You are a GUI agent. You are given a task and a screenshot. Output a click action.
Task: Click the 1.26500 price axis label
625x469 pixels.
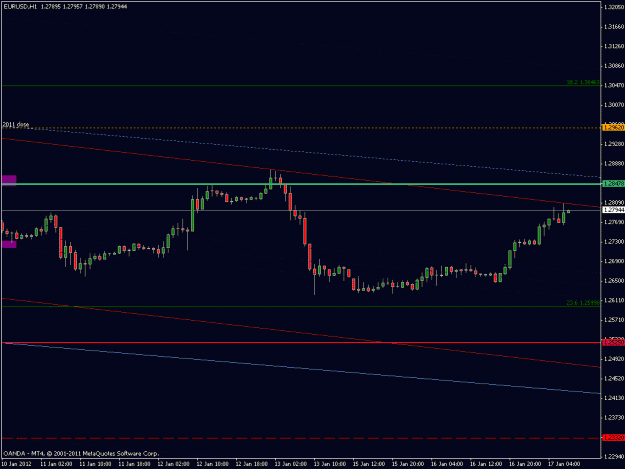[614, 281]
